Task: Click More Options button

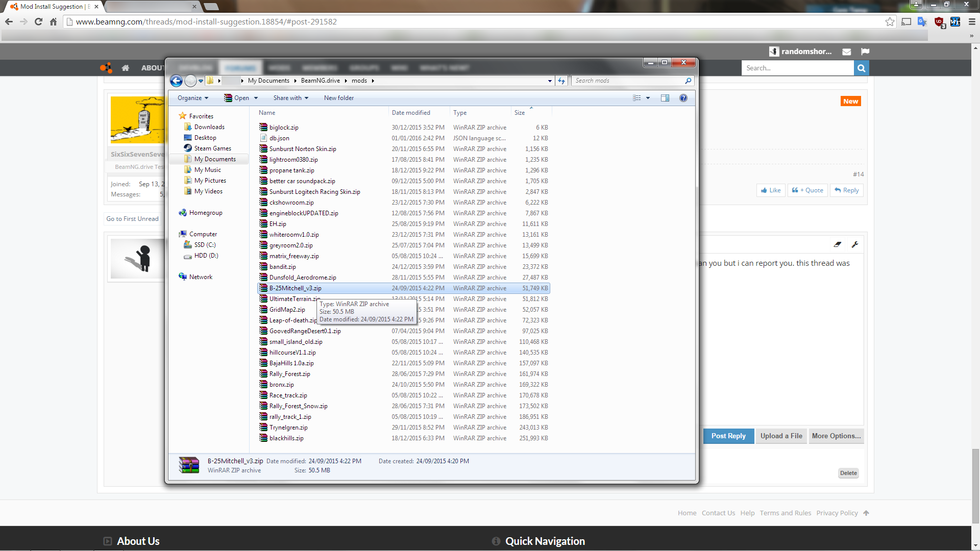Action: point(836,436)
